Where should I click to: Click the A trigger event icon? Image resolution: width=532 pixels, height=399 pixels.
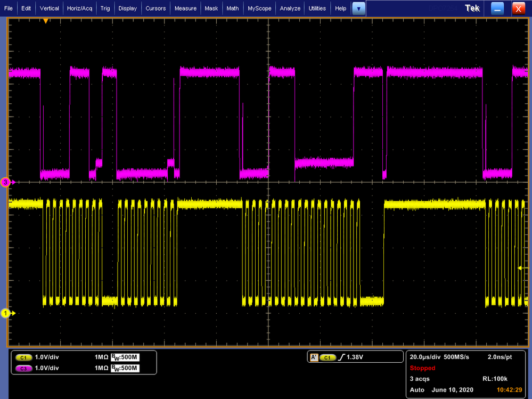[x=314, y=357]
